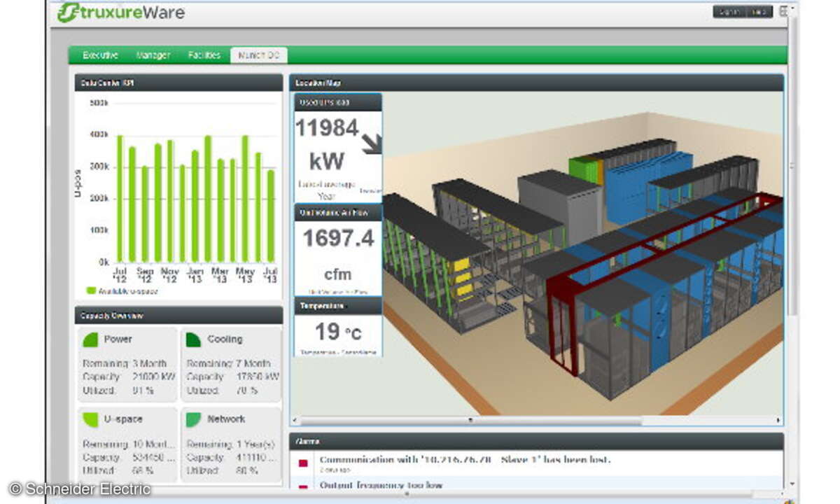Click the Login button in the header
Screen dimensions: 840x504
click(729, 12)
